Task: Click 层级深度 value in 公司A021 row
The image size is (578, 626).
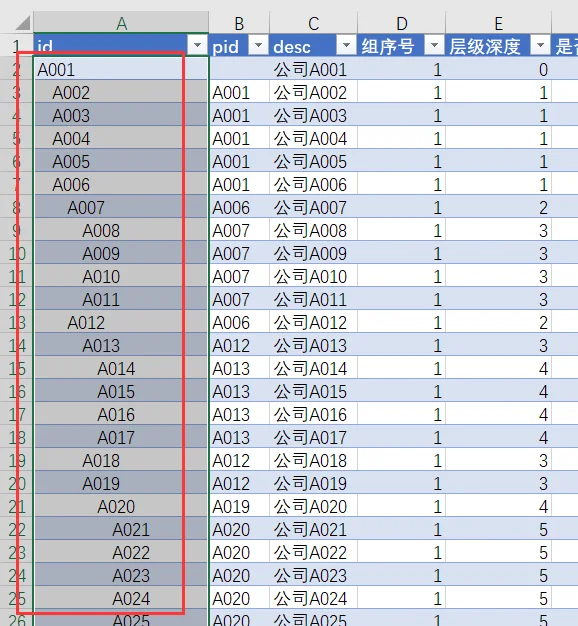Action: coord(499,530)
